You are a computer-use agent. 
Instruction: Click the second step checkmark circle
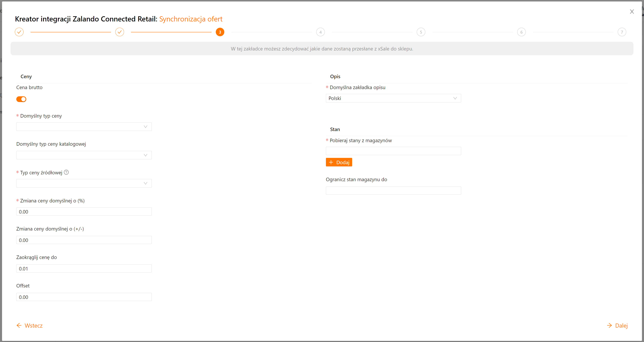click(x=120, y=32)
